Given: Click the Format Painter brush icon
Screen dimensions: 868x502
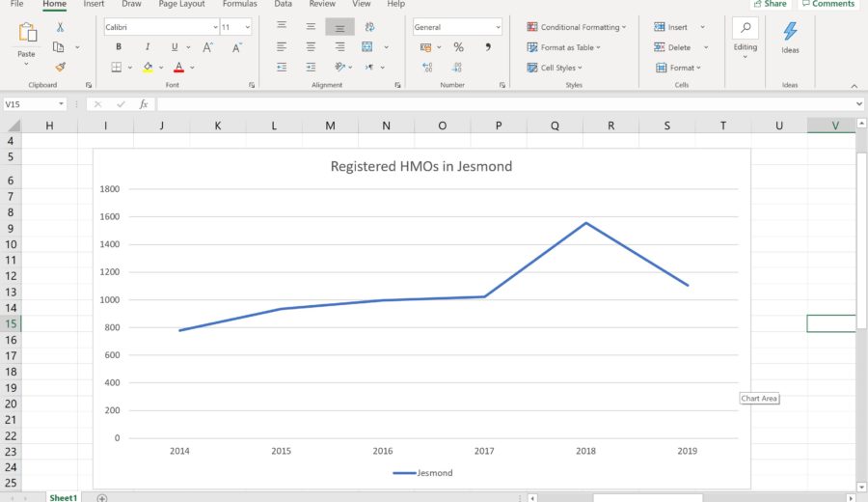Looking at the screenshot, I should click(x=60, y=68).
